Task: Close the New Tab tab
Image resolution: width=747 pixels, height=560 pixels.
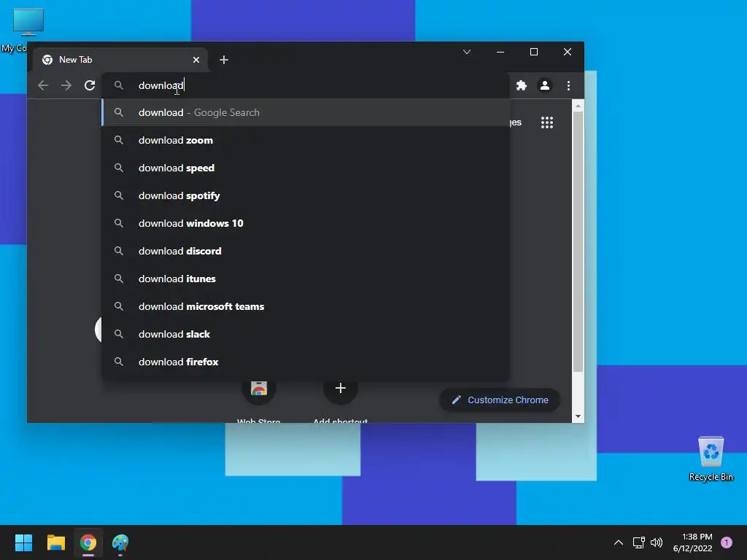Action: point(196,60)
